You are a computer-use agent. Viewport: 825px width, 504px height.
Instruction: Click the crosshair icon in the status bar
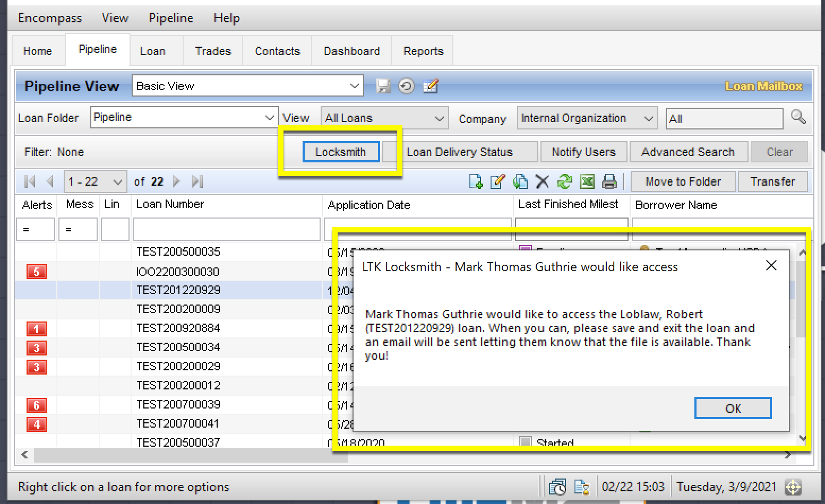tap(793, 486)
